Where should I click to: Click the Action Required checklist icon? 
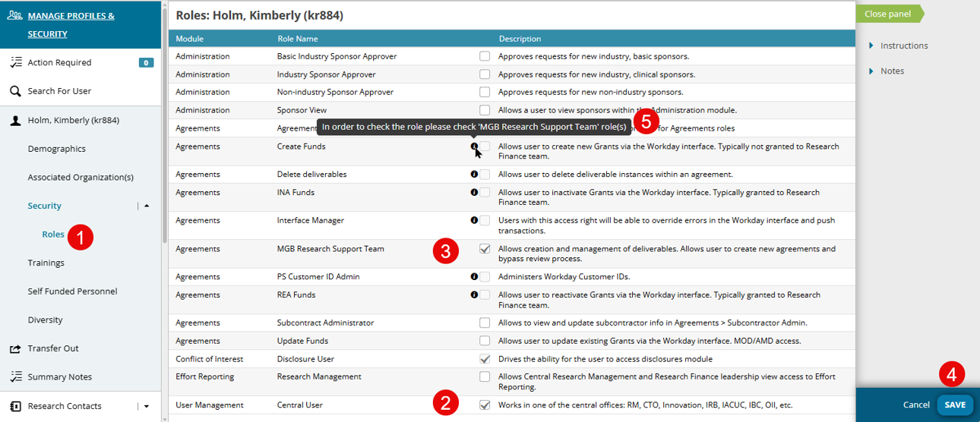[x=15, y=63]
